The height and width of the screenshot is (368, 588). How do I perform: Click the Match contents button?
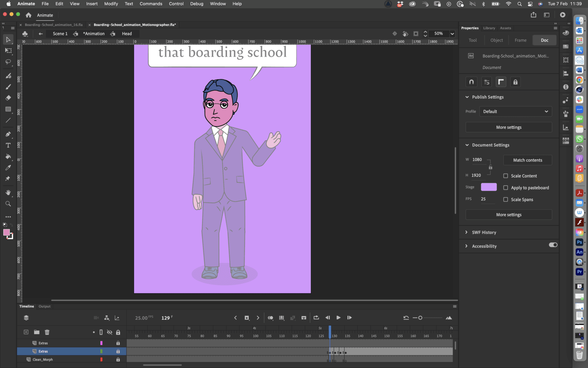tap(528, 160)
